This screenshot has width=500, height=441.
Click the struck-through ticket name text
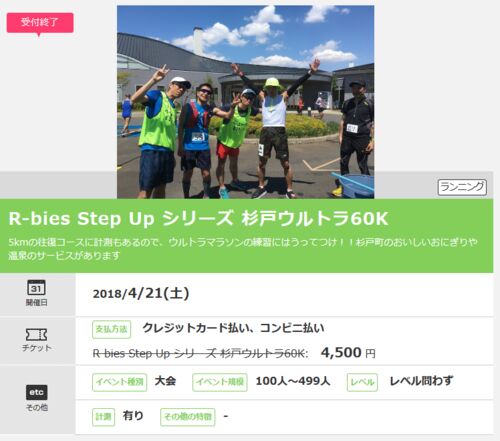[x=200, y=353]
